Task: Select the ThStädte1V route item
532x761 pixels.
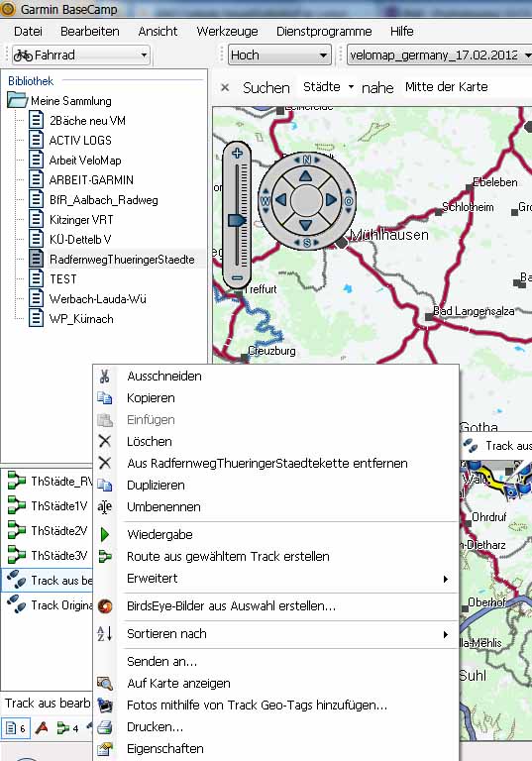Action: pyautogui.click(x=49, y=505)
